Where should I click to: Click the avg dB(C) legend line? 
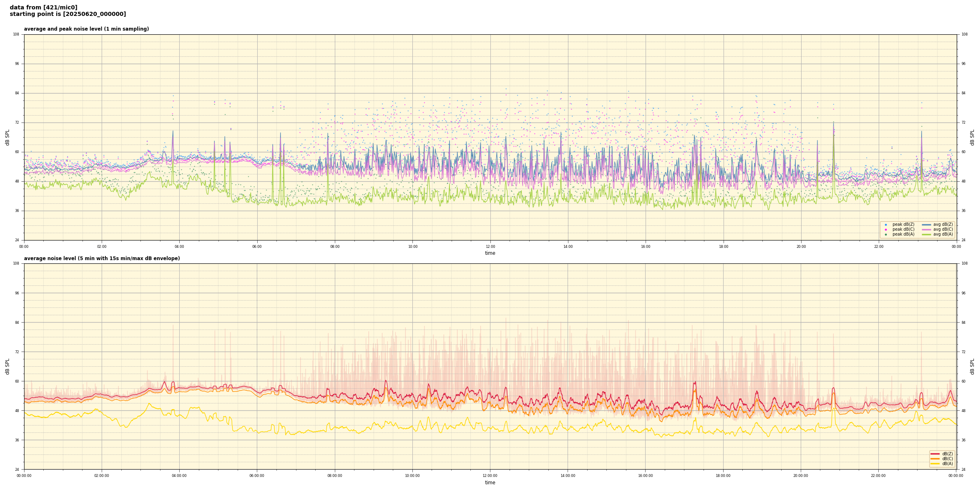(927, 229)
